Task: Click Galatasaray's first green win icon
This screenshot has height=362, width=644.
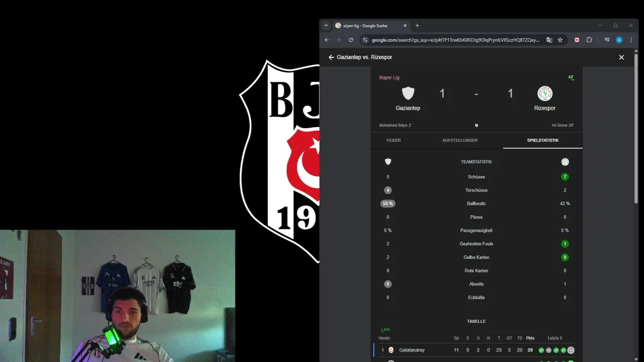Action: coord(541,350)
